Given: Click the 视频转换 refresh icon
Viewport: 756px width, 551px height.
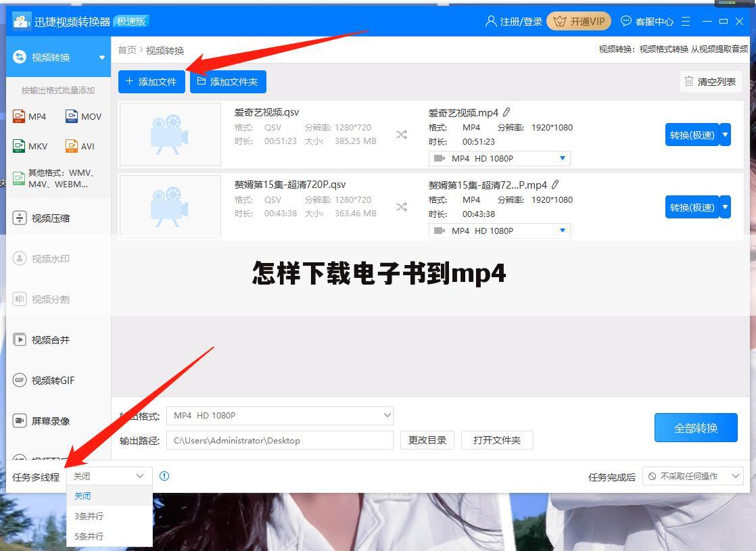Looking at the screenshot, I should (x=20, y=57).
